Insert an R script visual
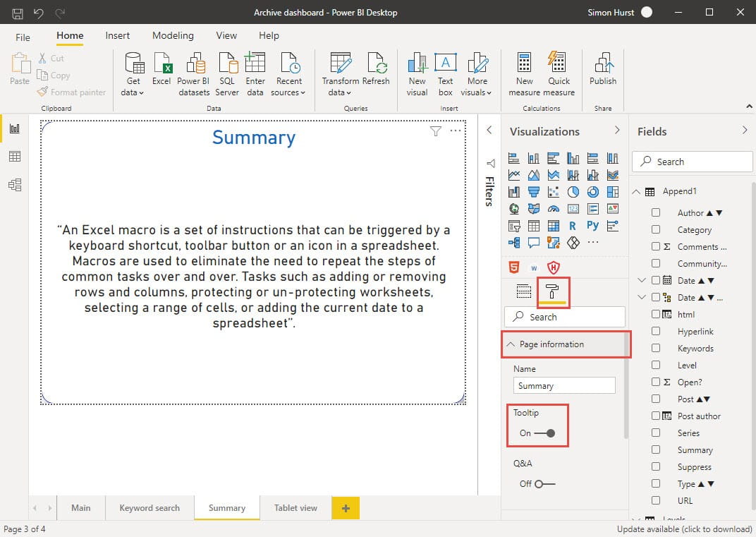 tap(573, 226)
